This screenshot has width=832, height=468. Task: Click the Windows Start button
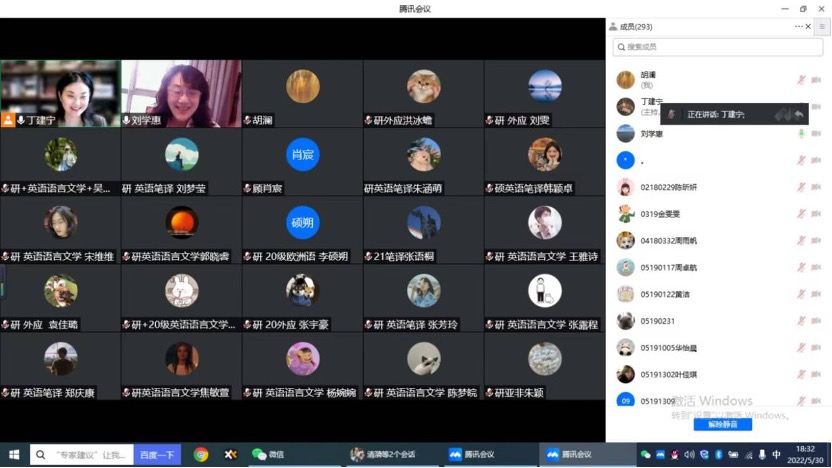14,454
